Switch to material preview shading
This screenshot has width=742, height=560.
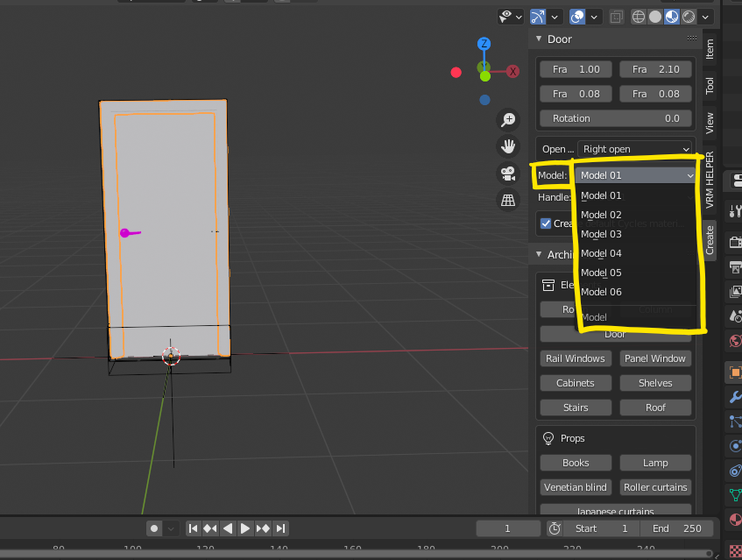[x=672, y=17]
